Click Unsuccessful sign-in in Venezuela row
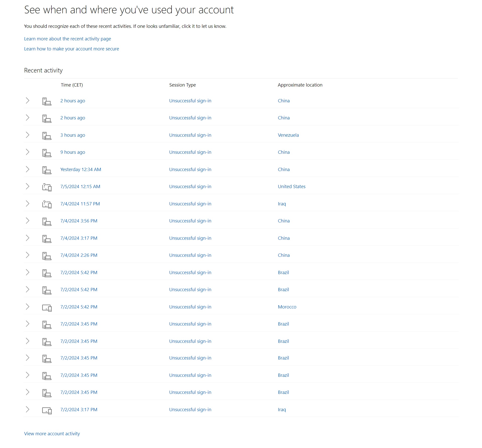 click(x=190, y=135)
